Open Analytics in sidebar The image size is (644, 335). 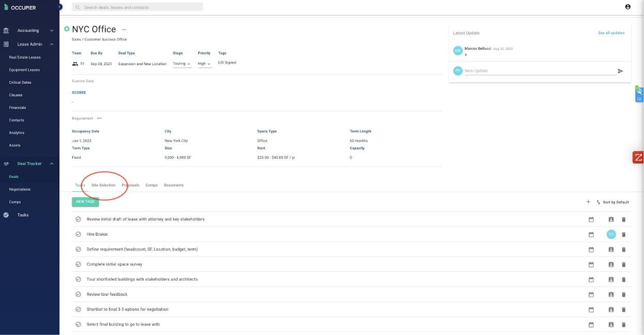point(17,133)
